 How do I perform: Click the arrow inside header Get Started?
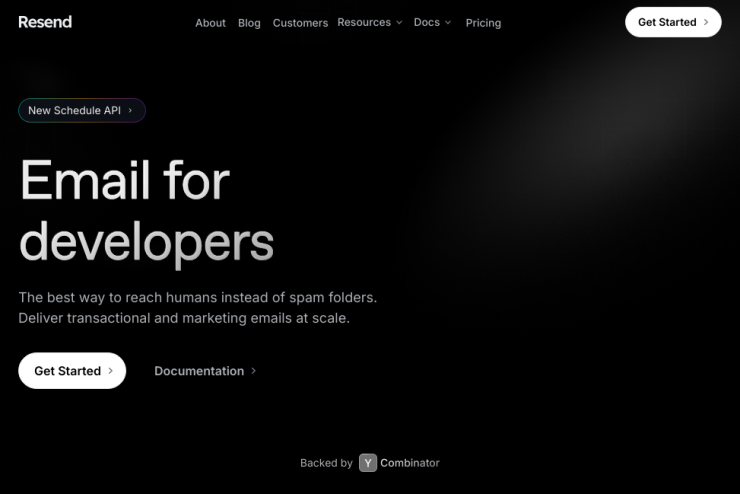pos(706,22)
